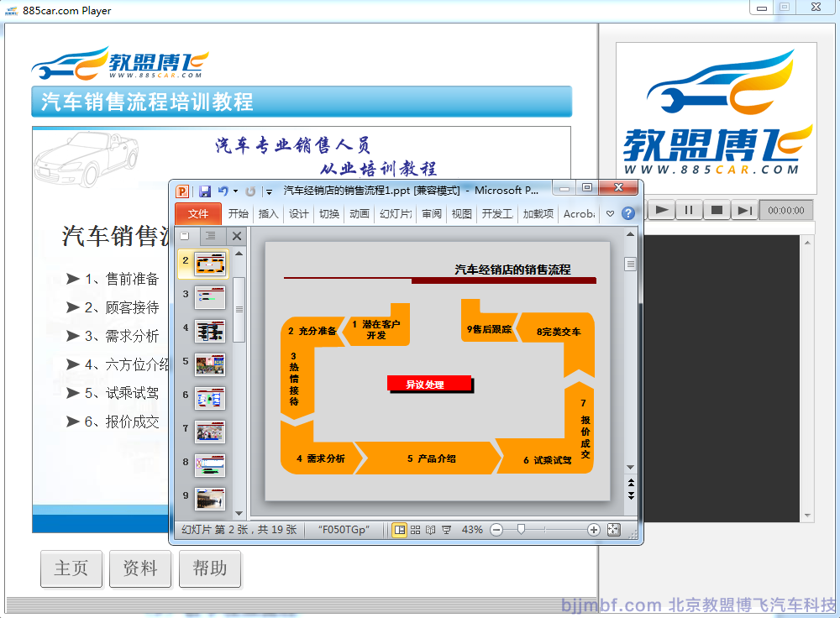Start Slide Show from the status bar icon

(446, 530)
